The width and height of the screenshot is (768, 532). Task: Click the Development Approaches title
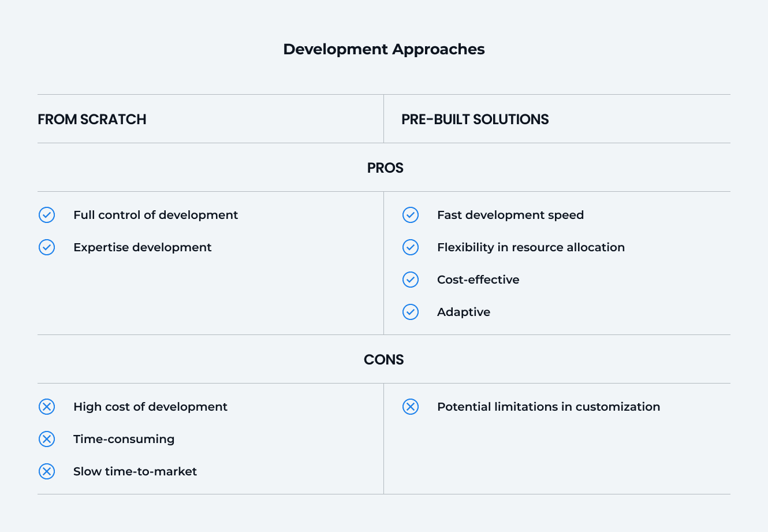tap(384, 49)
